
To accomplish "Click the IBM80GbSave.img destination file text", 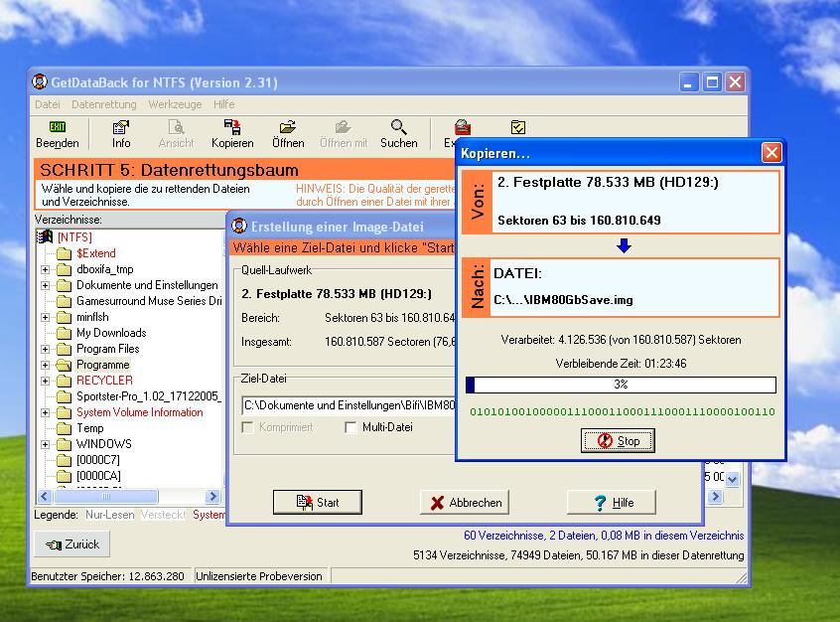I will (563, 300).
